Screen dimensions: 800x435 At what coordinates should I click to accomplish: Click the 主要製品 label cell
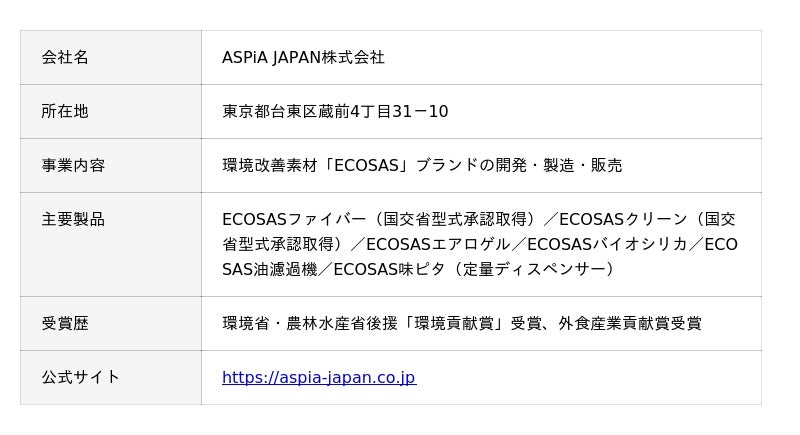pyautogui.click(x=73, y=220)
